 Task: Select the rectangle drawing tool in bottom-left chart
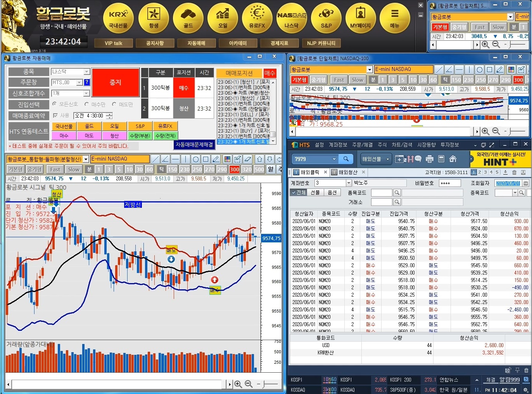[206, 159]
